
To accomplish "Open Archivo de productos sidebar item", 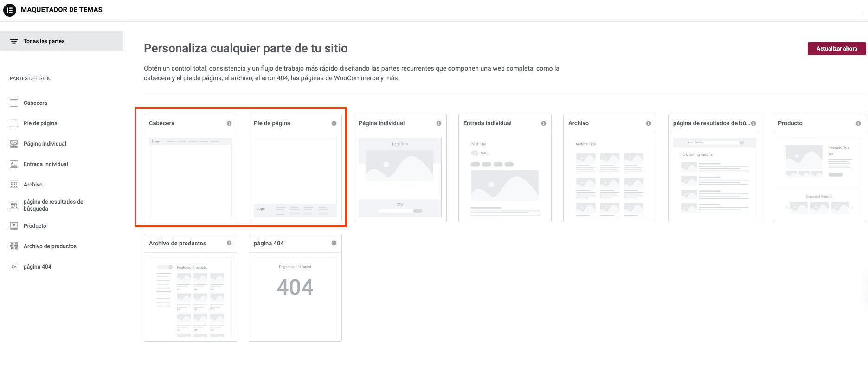I will (50, 246).
